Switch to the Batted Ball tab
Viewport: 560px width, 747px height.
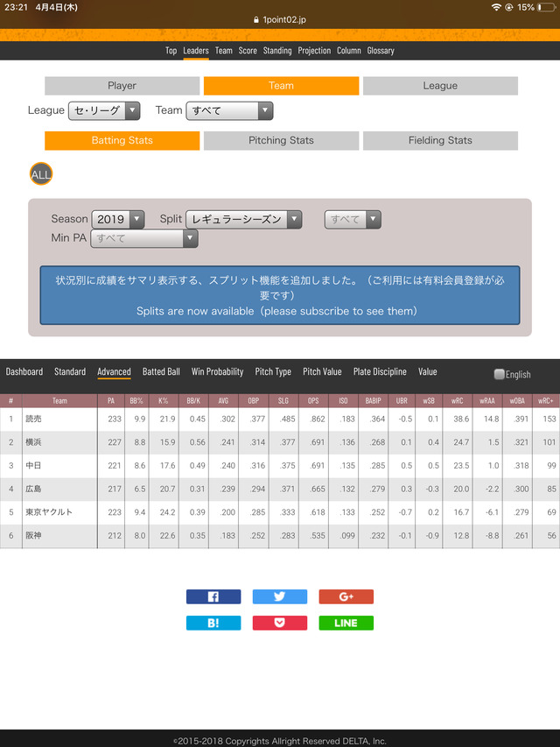[x=161, y=371]
